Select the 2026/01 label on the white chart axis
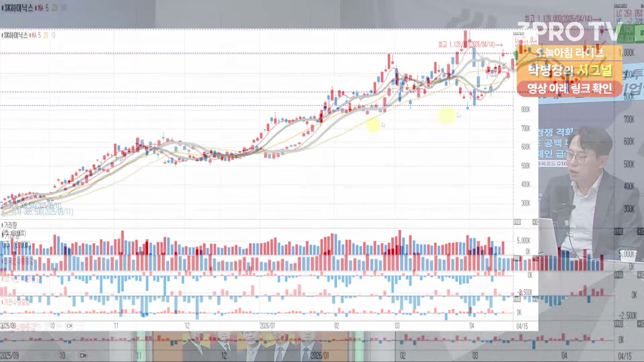The width and height of the screenshot is (644, 362). pos(267,326)
